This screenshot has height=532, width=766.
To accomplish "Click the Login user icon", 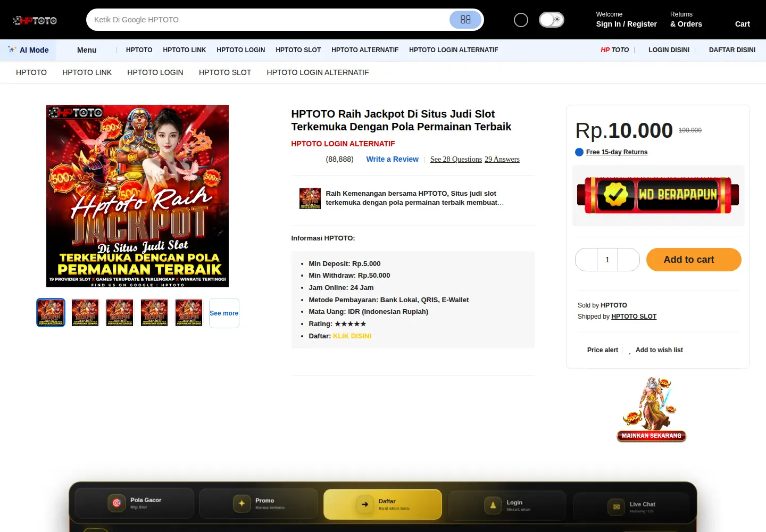I will (x=493, y=505).
